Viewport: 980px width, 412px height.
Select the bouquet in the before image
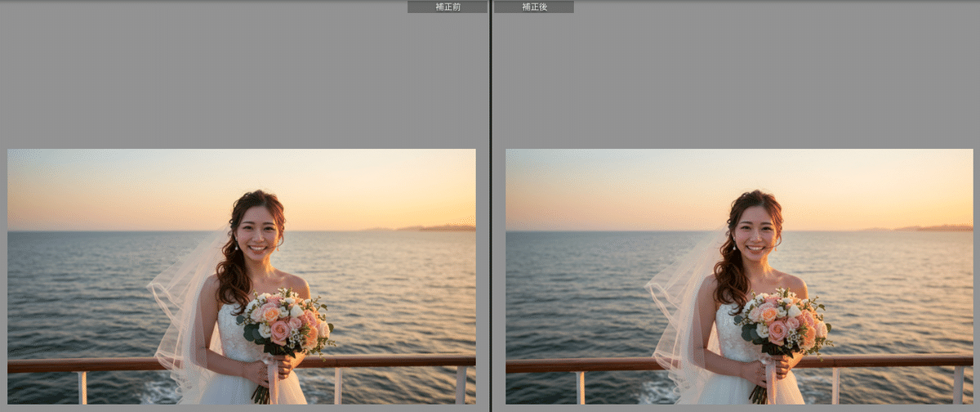[x=285, y=321]
